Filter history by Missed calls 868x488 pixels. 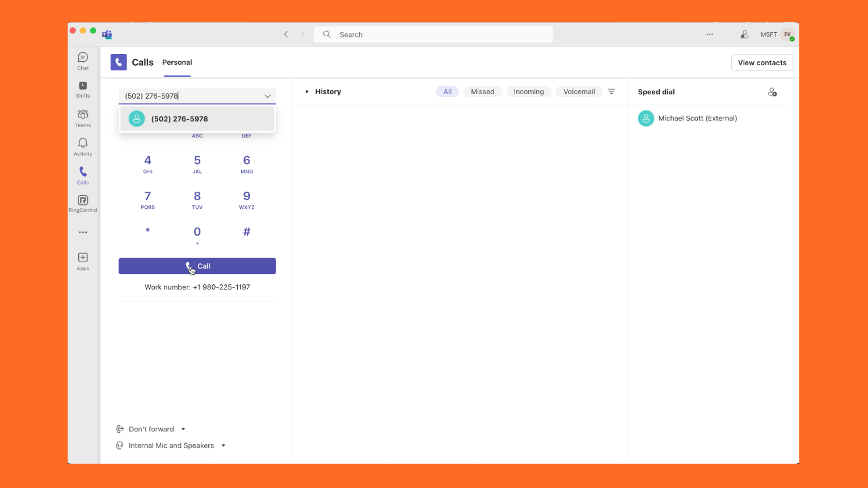pos(482,91)
